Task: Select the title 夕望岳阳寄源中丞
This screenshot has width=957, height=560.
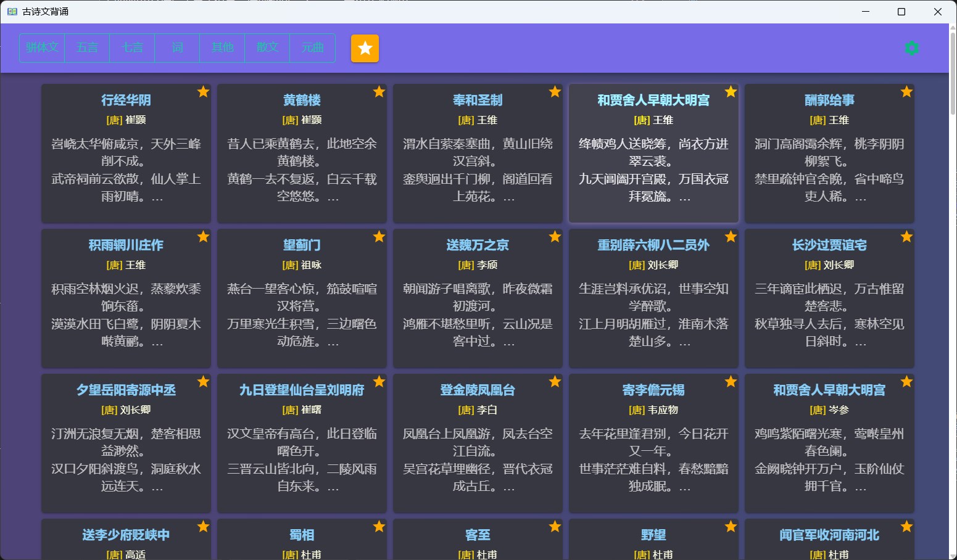Action: tap(126, 390)
